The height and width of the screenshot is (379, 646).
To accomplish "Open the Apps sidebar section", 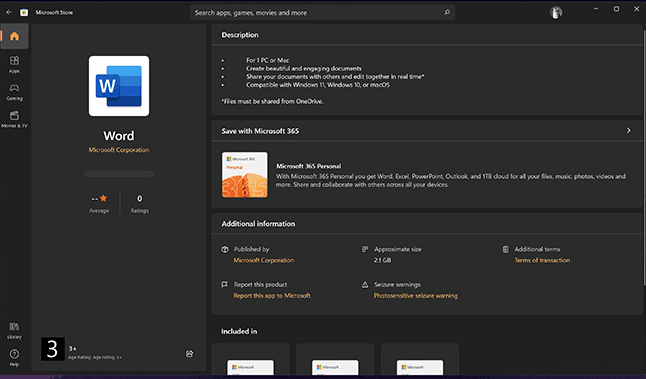I will tap(14, 65).
